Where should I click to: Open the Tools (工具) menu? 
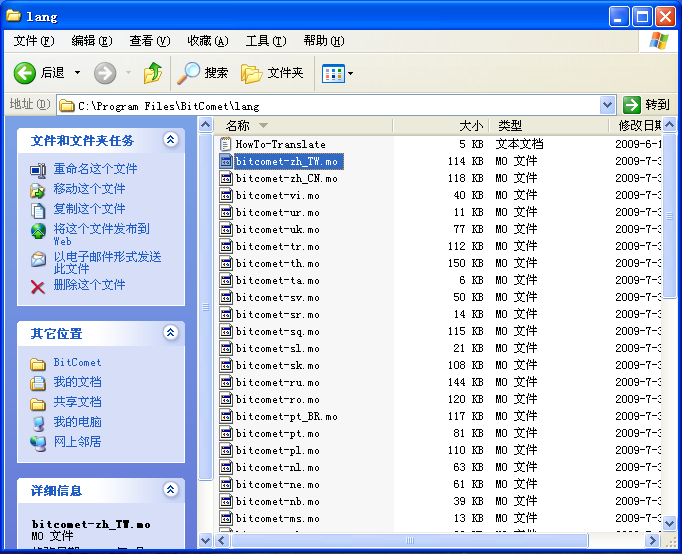[266, 41]
